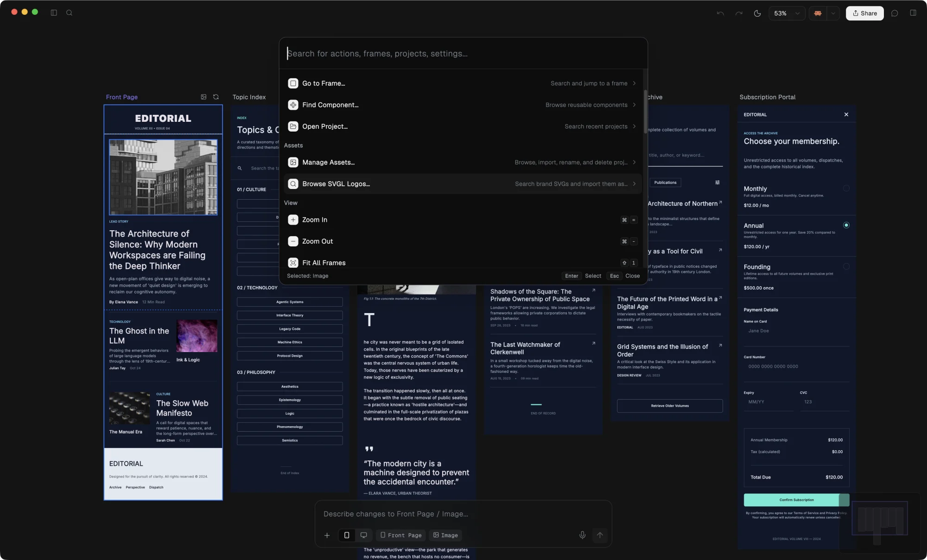Open the 53% zoom dropdown
927x560 pixels.
(x=787, y=13)
